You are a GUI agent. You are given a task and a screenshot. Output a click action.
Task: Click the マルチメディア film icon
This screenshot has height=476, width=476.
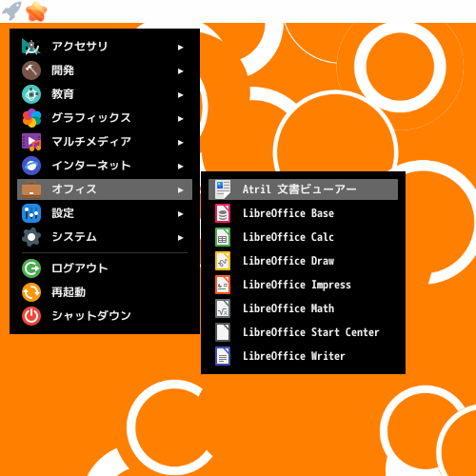31,142
